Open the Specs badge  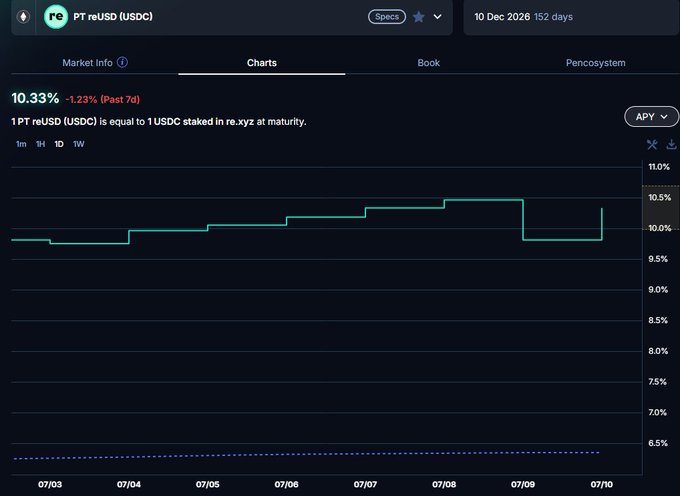click(x=387, y=17)
